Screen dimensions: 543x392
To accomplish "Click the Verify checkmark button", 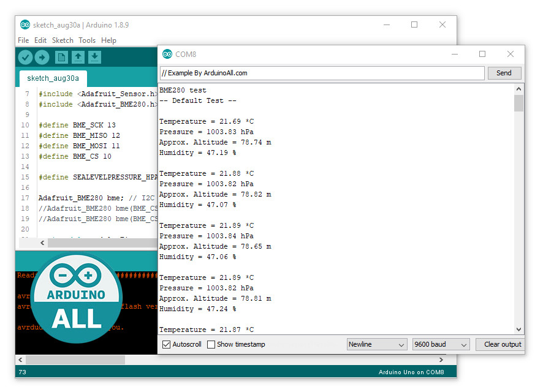I will (x=25, y=58).
